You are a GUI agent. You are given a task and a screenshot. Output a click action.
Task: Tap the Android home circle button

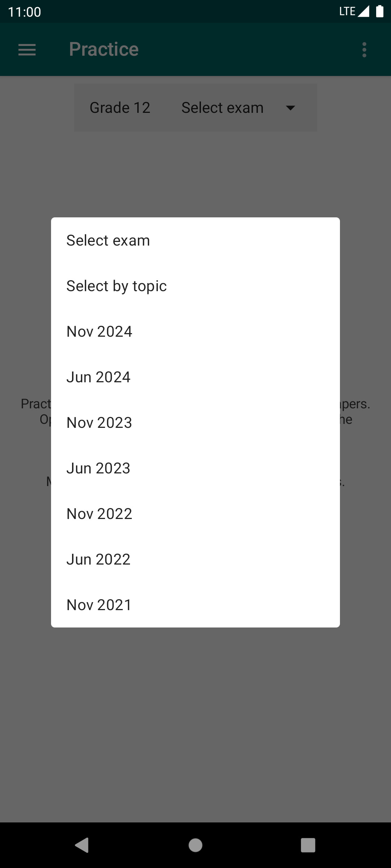(x=195, y=845)
